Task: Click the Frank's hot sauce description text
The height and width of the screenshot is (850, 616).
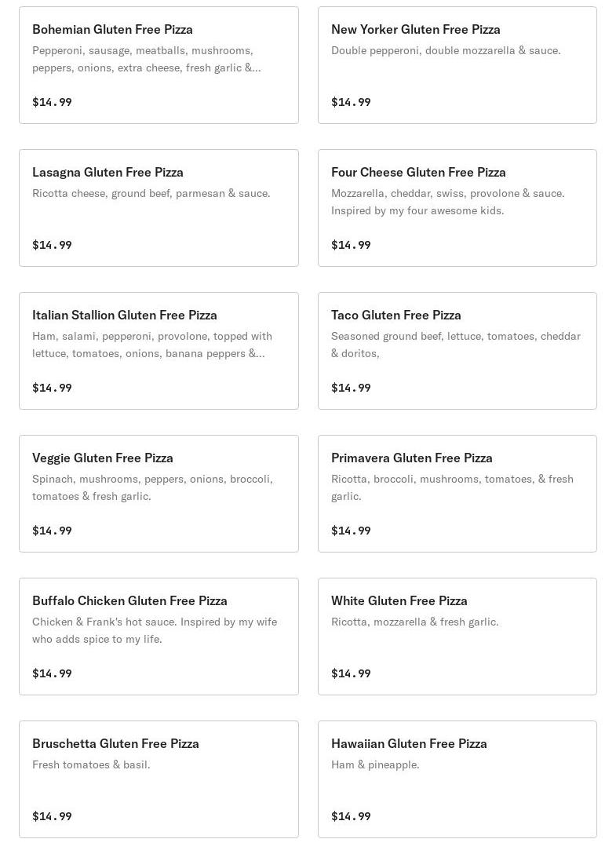Action: tap(154, 630)
